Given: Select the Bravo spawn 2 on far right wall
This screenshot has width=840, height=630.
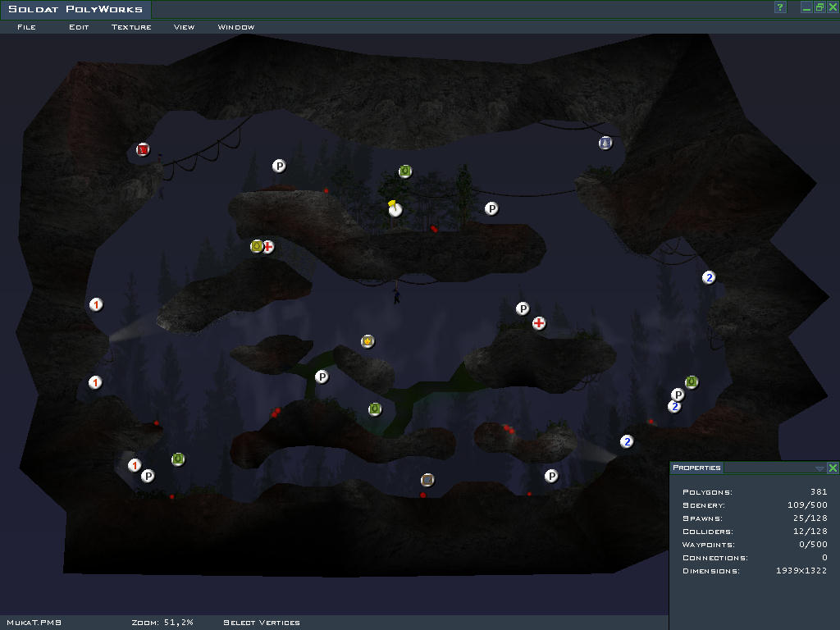Looking at the screenshot, I should pyautogui.click(x=709, y=277).
